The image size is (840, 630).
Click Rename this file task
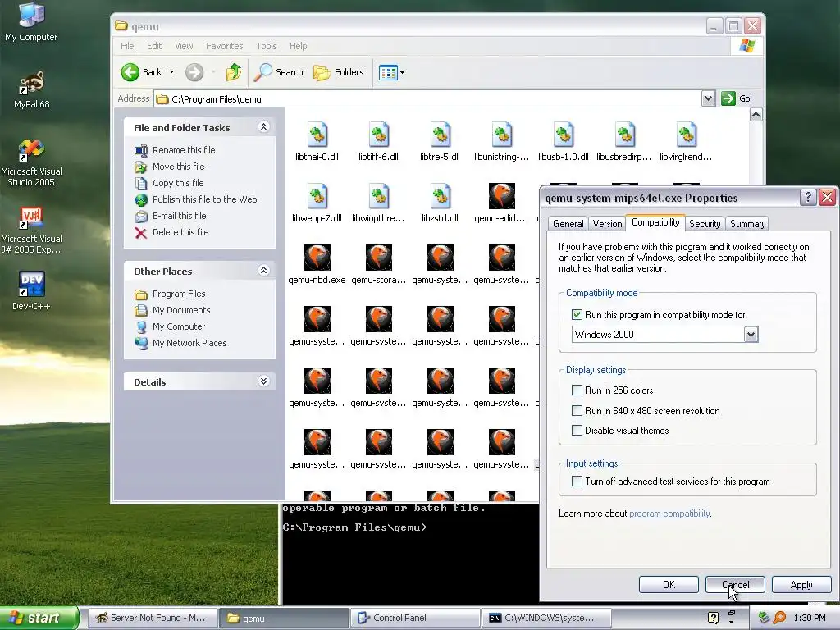point(184,150)
